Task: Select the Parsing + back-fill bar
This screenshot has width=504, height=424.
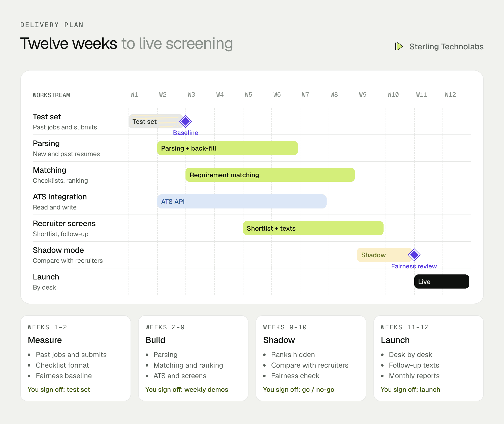Action: [x=228, y=148]
